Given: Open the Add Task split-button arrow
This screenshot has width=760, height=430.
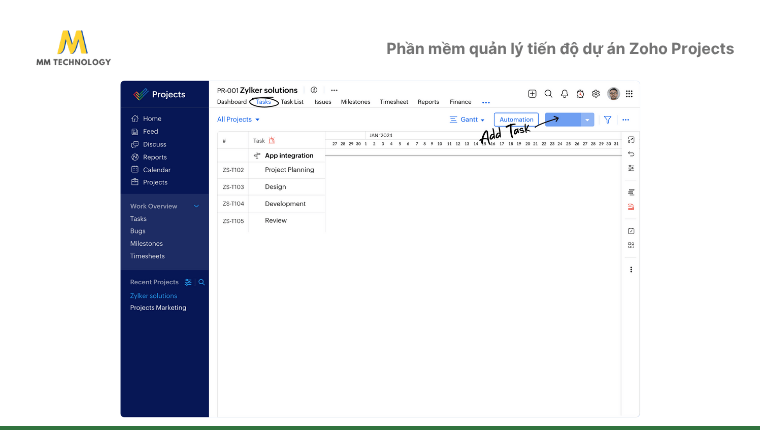Looking at the screenshot, I should click(587, 120).
